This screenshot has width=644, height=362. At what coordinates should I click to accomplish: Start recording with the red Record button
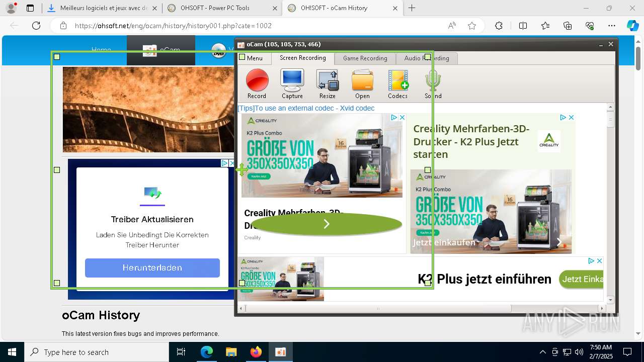click(x=257, y=84)
